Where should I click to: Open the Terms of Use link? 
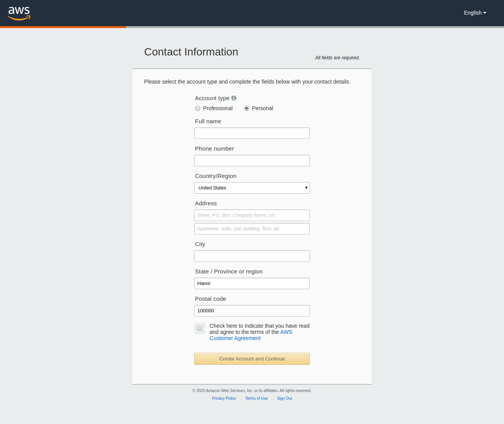point(256,398)
